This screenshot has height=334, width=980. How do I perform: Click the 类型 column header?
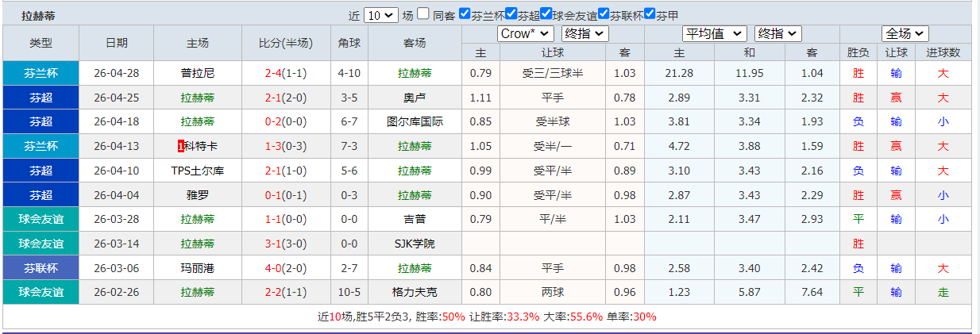pos(41,43)
